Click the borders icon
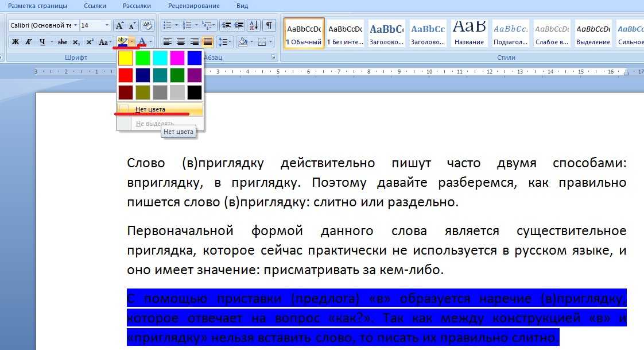 (x=262, y=42)
